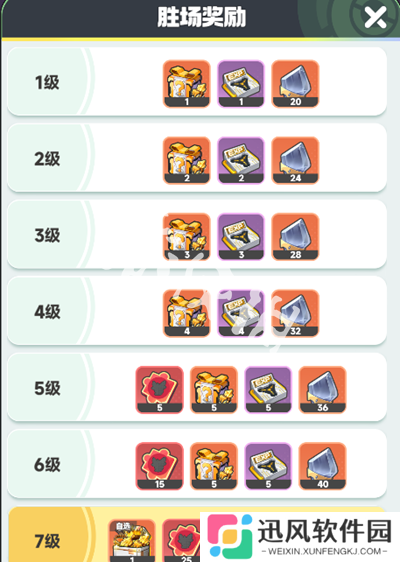Click the red wolf badge showing 15 in 6级 row
The image size is (400, 562).
(x=159, y=466)
